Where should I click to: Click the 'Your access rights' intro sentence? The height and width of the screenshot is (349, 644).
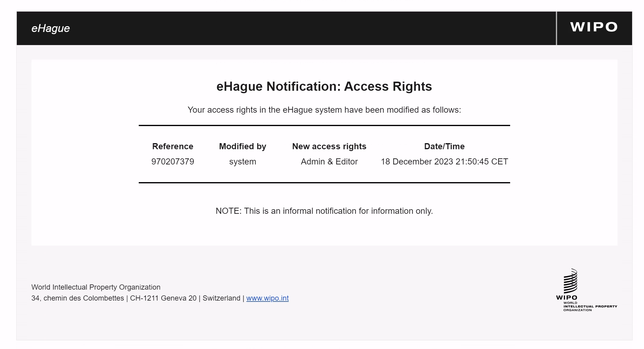[x=324, y=110]
